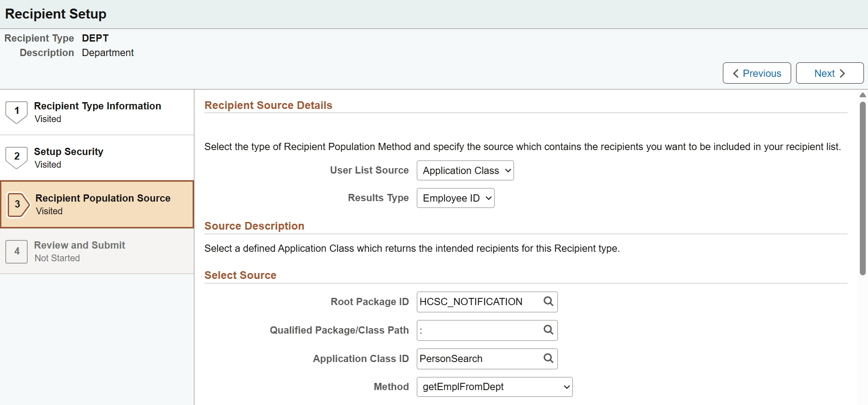Go to Recipient Type Information step
This screenshot has width=868, height=405.
coord(97,106)
